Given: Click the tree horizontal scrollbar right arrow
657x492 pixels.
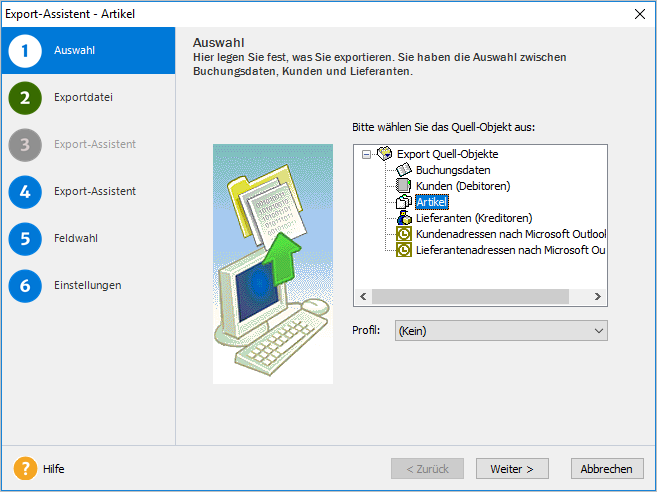Looking at the screenshot, I should point(598,297).
